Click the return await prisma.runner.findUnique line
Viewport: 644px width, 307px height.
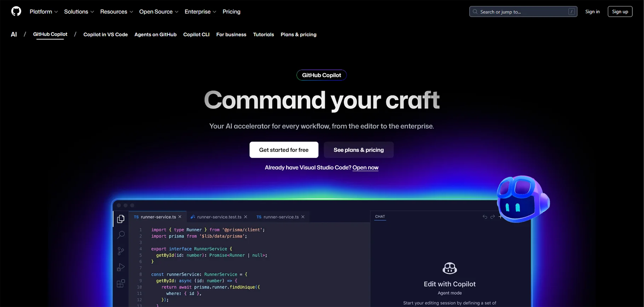point(211,287)
